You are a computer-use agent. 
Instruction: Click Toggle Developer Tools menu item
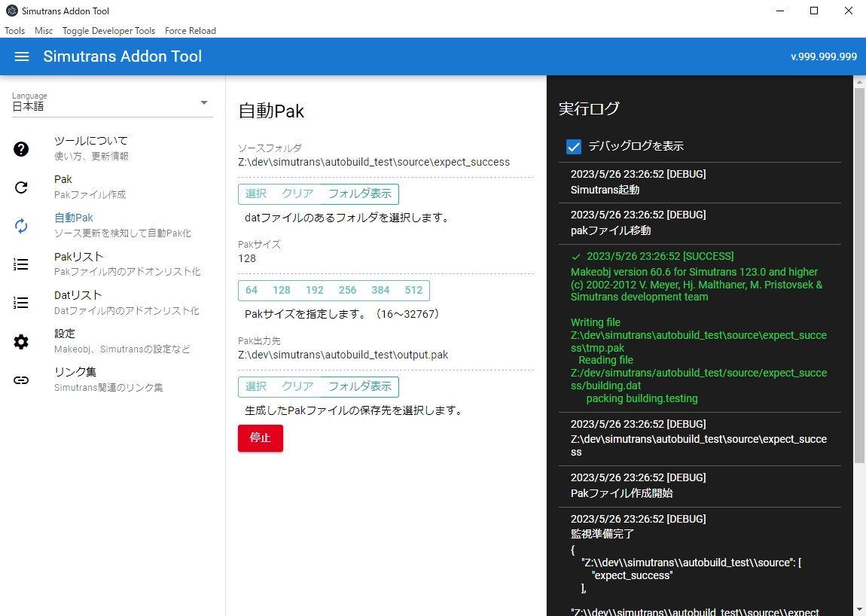pyautogui.click(x=108, y=31)
